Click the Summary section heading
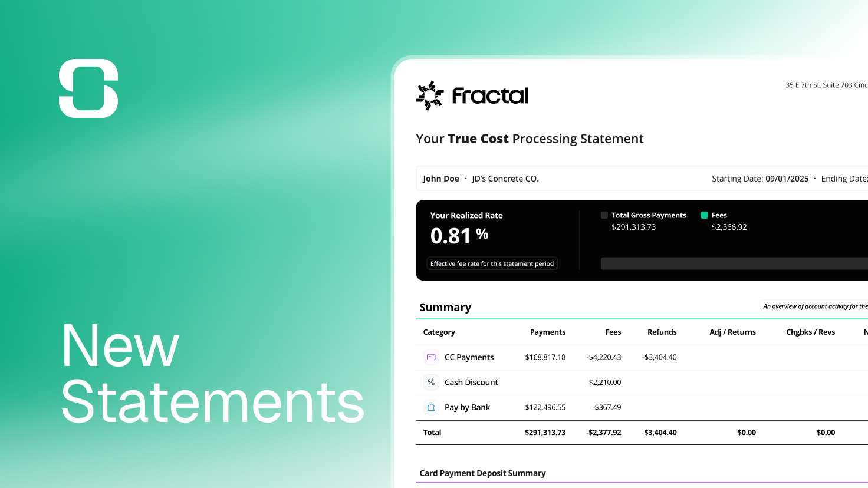The height and width of the screenshot is (488, 868). (445, 308)
